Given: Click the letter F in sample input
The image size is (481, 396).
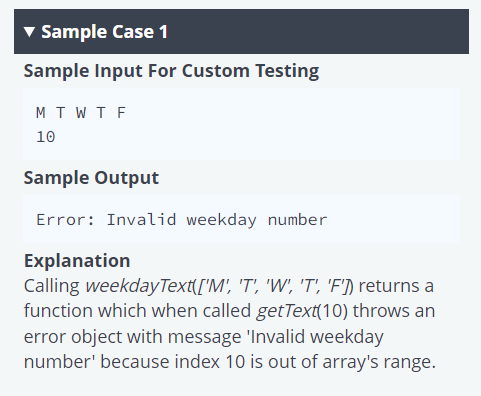Looking at the screenshot, I should [x=121, y=113].
